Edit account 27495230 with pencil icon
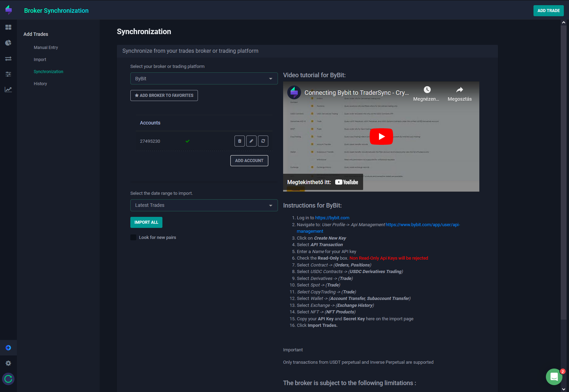 point(251,141)
